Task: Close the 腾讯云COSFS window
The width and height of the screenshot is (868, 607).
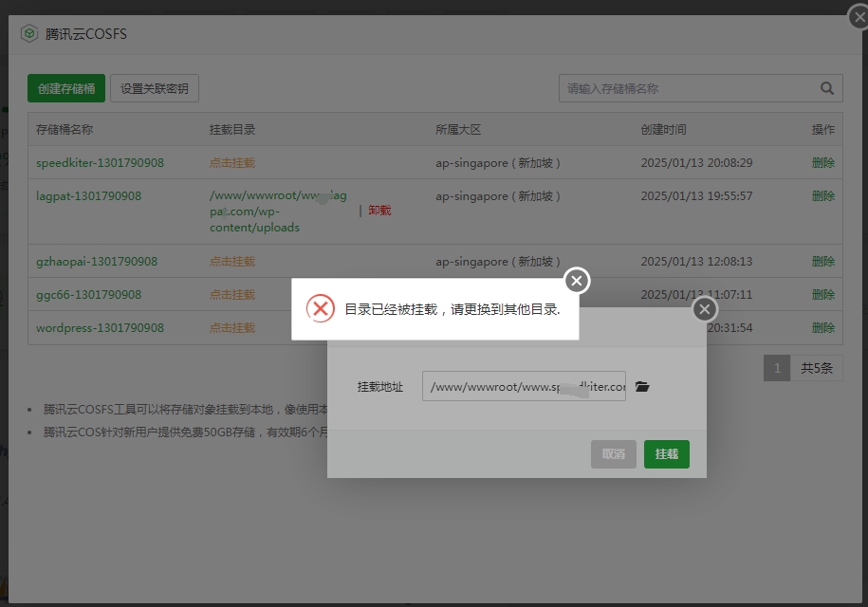Action: (x=859, y=17)
